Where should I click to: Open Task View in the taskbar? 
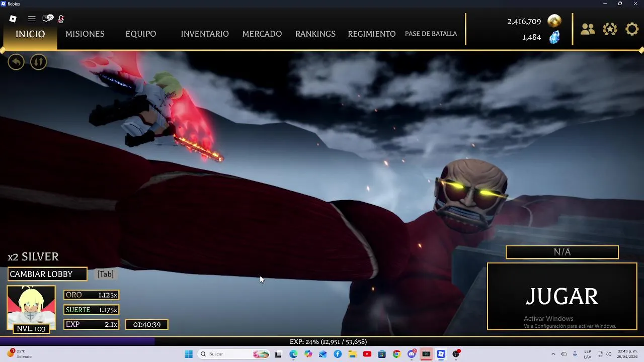click(x=278, y=354)
